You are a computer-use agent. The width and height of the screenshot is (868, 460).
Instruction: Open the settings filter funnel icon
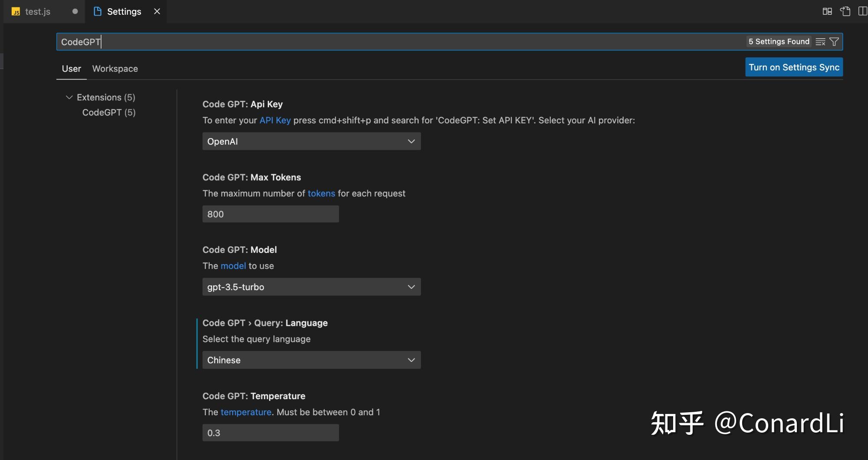[834, 42]
